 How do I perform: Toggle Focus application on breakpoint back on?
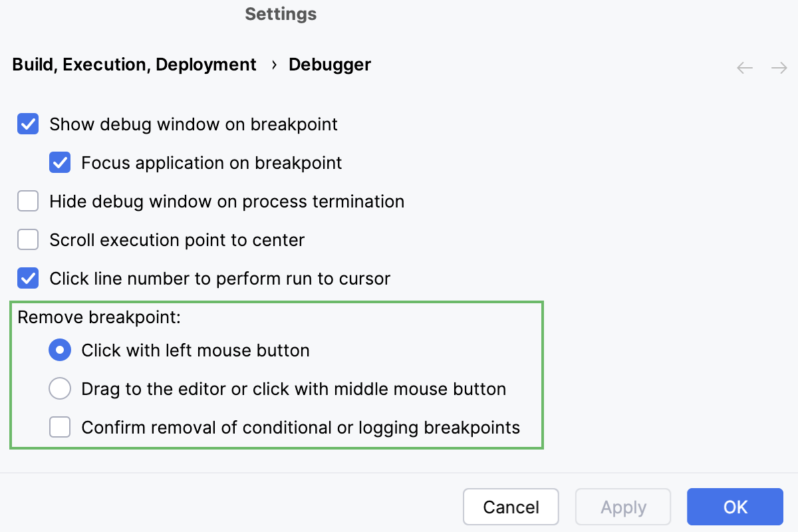[x=60, y=162]
